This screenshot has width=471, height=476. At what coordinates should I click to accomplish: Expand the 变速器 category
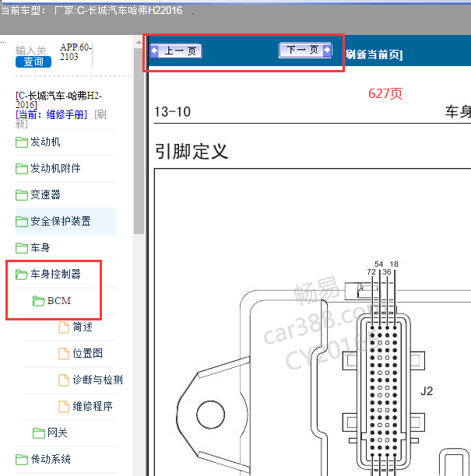point(45,195)
